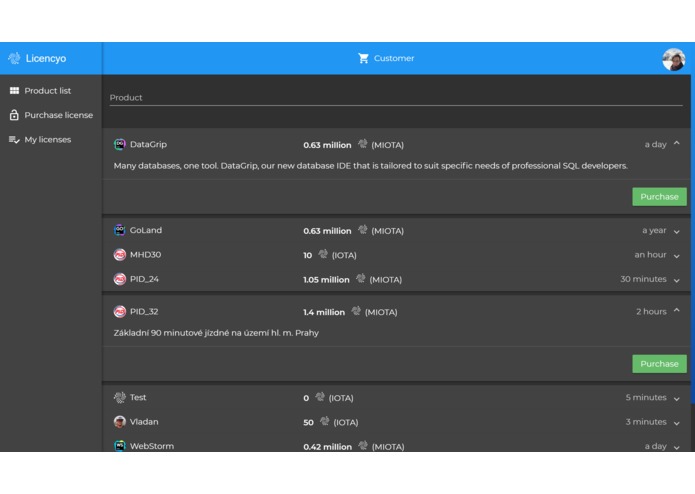
Task: Click the '0.42 million' price
Action: pos(328,447)
